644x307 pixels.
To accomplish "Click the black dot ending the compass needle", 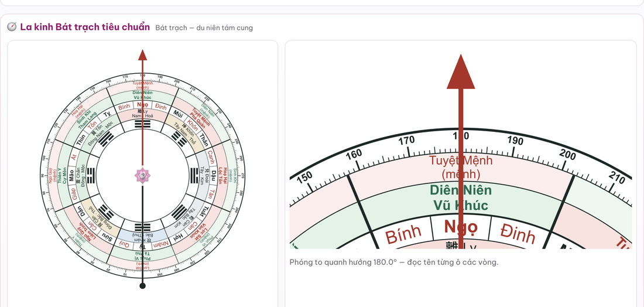I will pyautogui.click(x=142, y=286).
